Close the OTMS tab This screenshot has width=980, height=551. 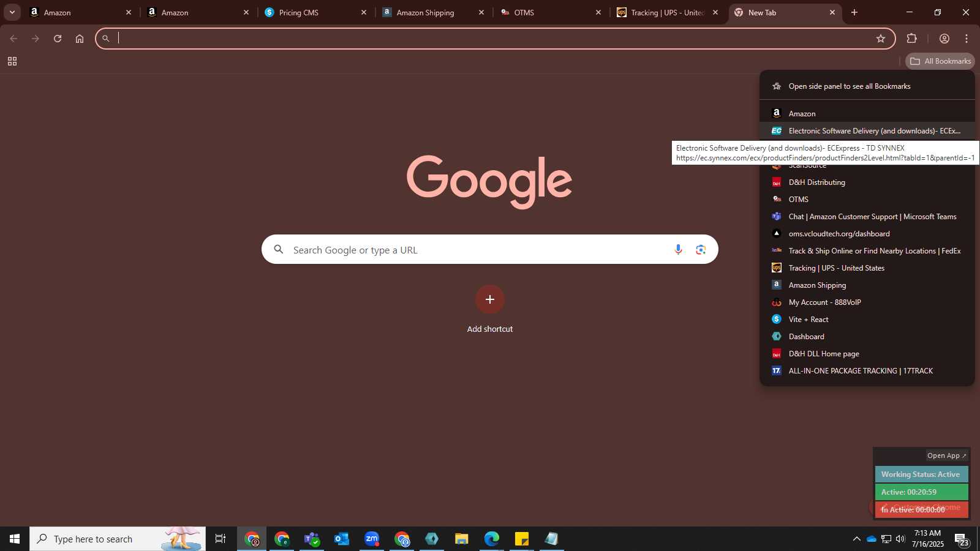(598, 12)
